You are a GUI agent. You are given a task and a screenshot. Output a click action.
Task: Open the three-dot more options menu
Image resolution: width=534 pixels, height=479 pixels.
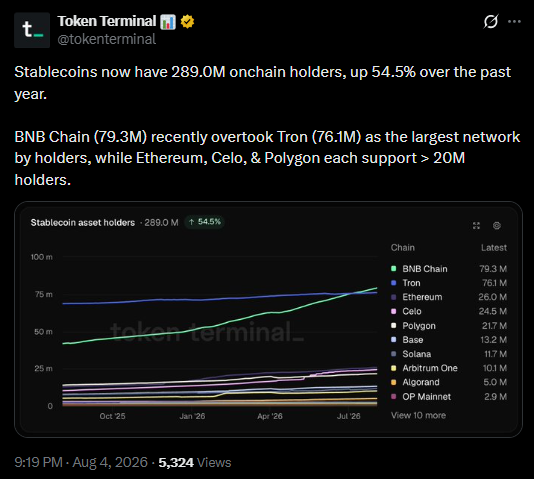tap(514, 21)
